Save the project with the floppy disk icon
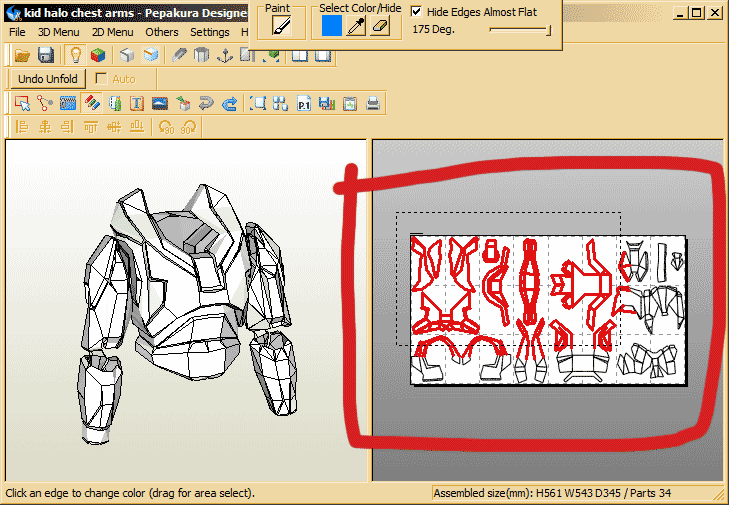 46,55
